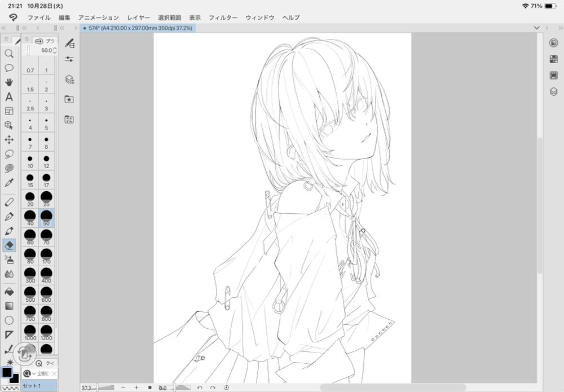Open the filmstrip panel icon on right

tap(554, 75)
